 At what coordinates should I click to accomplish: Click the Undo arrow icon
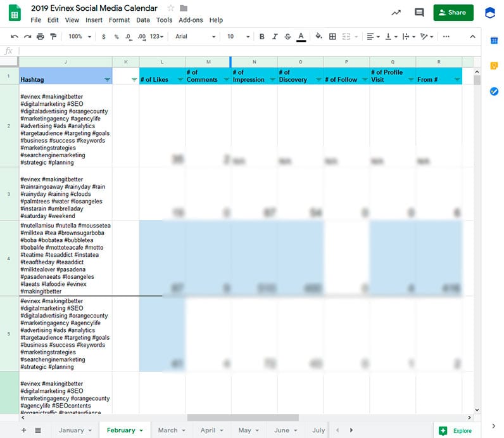[x=15, y=37]
